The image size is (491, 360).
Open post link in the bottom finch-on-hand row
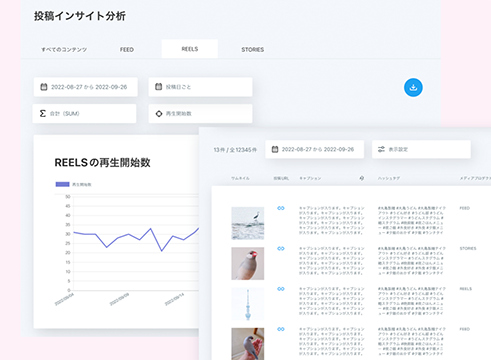pos(281,329)
